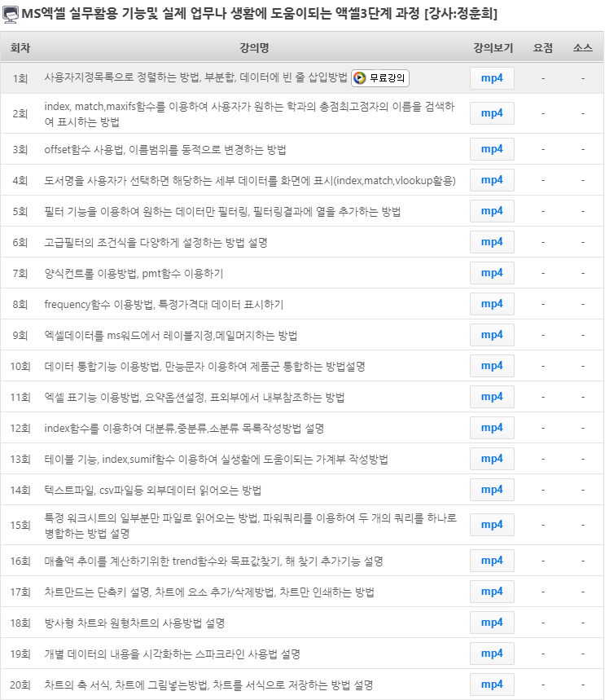Open mp4 for lecture 11회
Viewport: 605px width, 700px height.
492,397
